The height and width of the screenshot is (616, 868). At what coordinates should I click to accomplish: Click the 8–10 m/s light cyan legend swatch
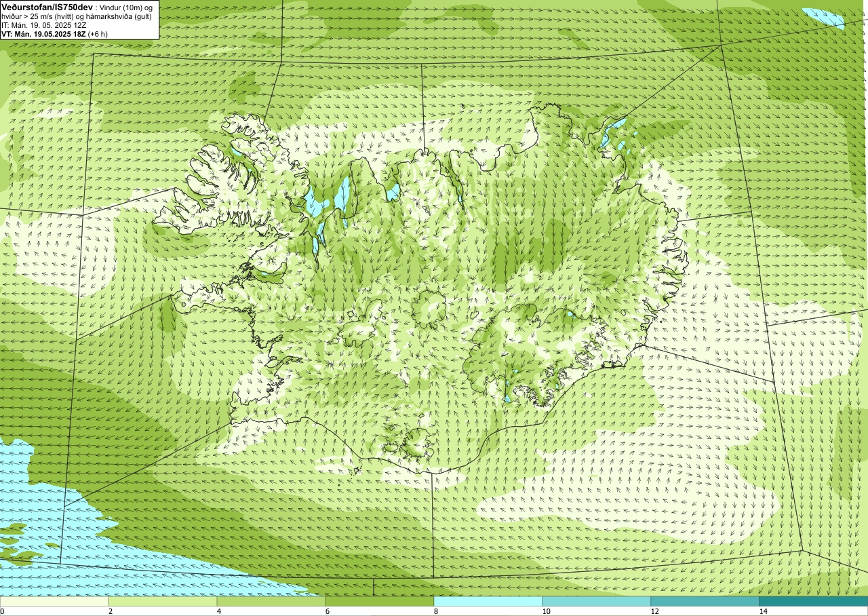point(488,601)
